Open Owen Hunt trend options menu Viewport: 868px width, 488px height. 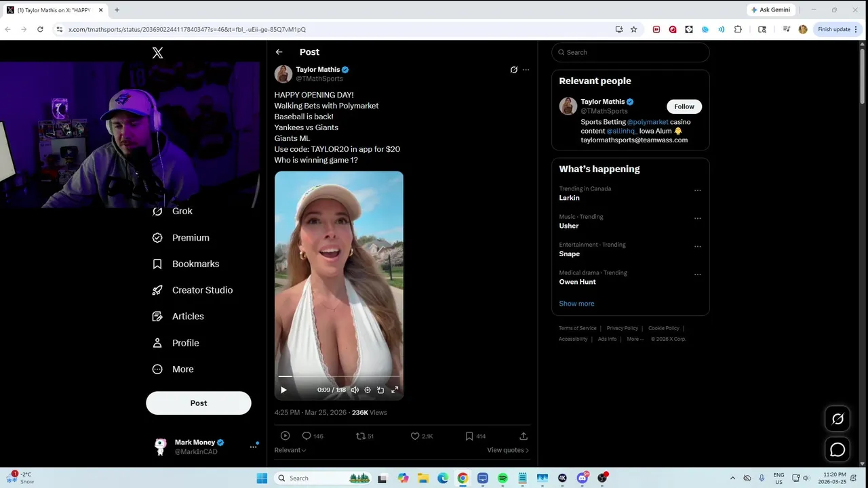697,274
